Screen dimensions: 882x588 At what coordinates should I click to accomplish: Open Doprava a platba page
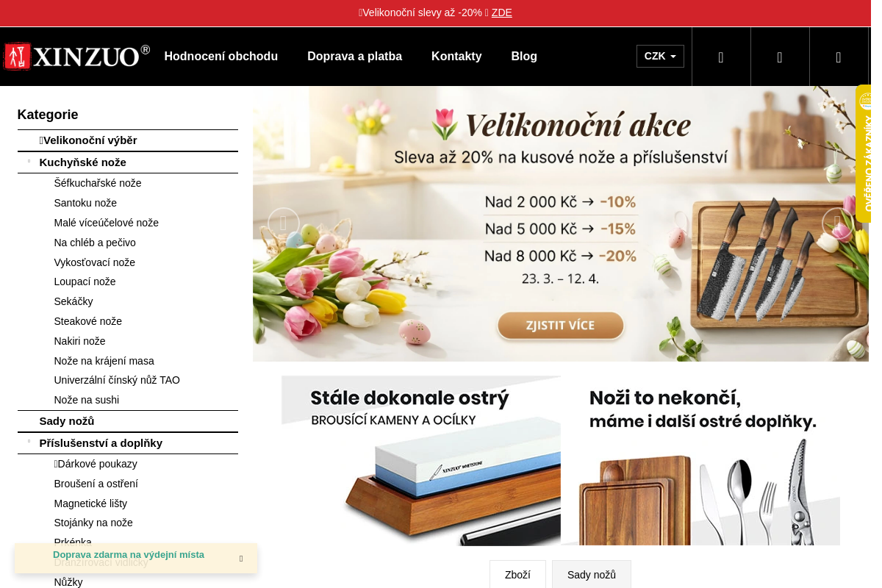click(354, 57)
